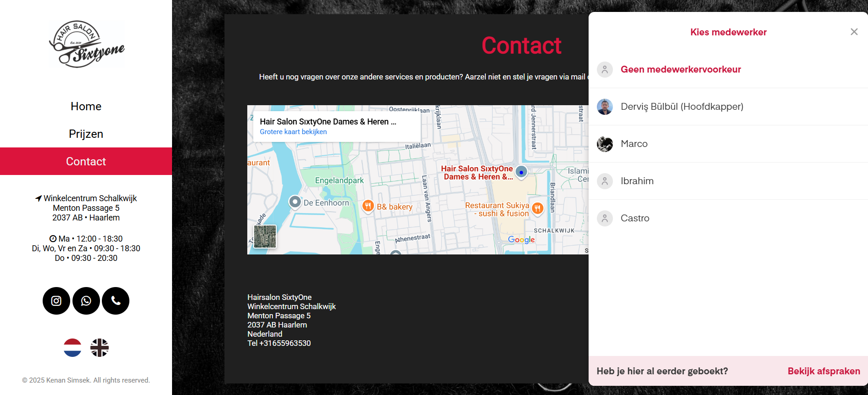Open the salon's Instagram page icon
Screen dimensions: 868x395
56,301
